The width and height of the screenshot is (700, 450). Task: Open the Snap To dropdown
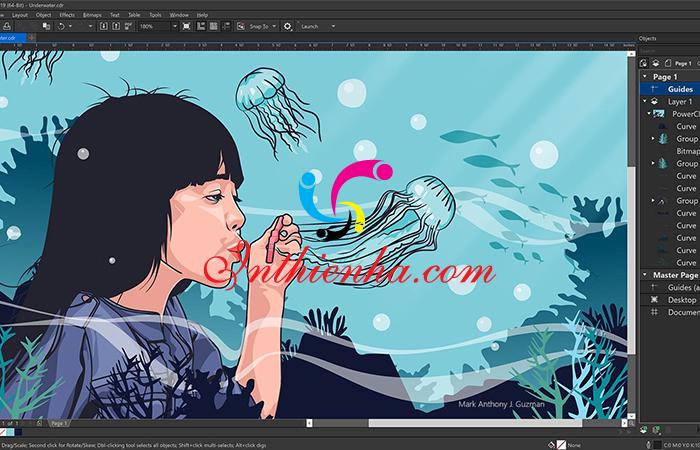point(263,26)
